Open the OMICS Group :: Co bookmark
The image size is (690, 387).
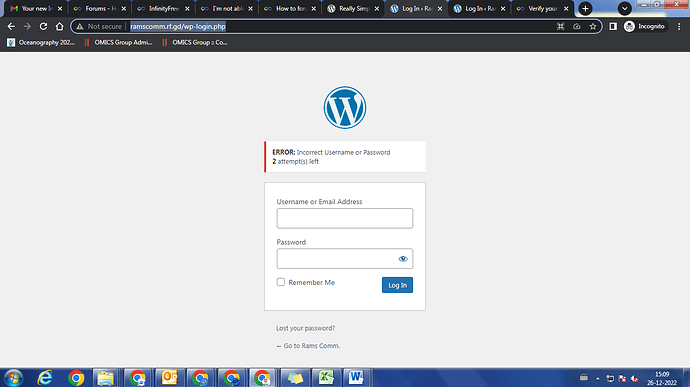pos(195,42)
